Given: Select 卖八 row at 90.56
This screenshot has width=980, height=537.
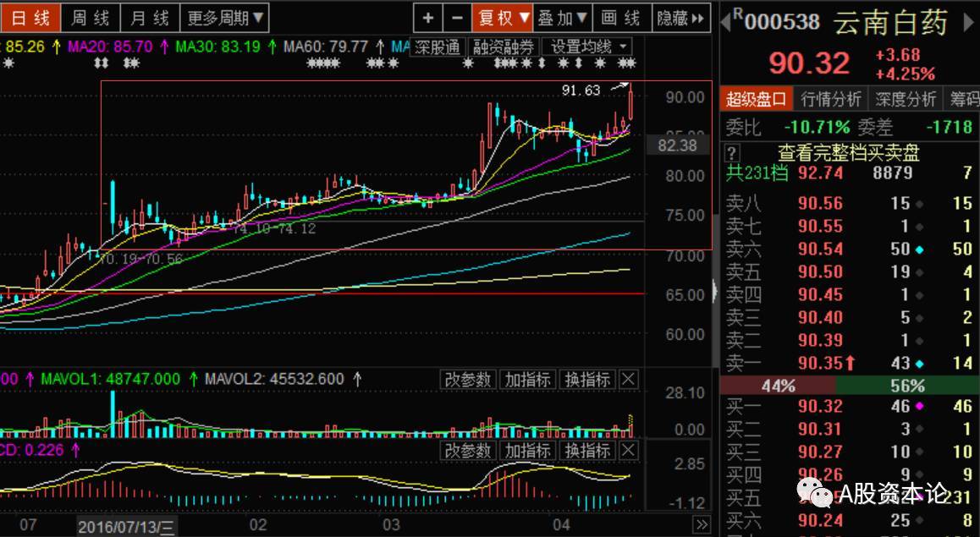Looking at the screenshot, I should click(849, 203).
